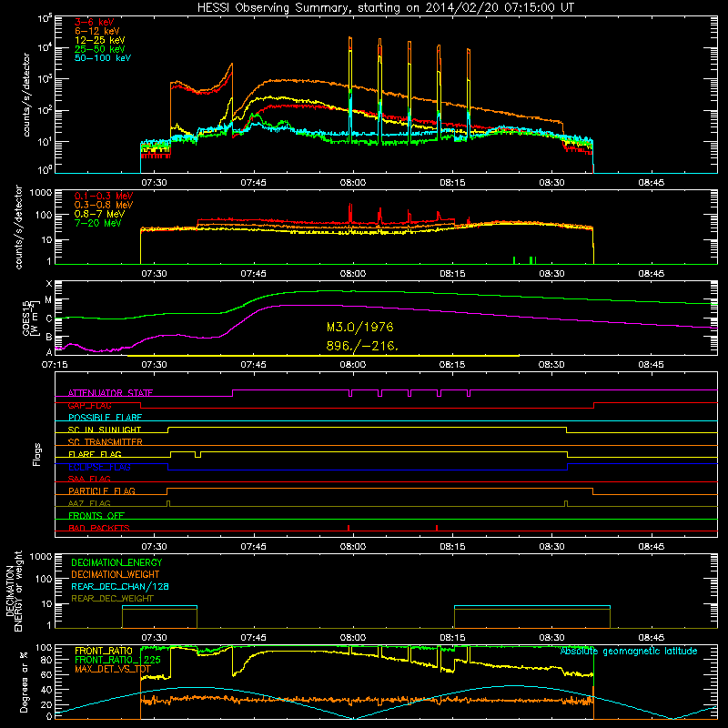Click the FRONT_RATIO_1225 legend label
The width and height of the screenshot is (728, 728).
118,660
